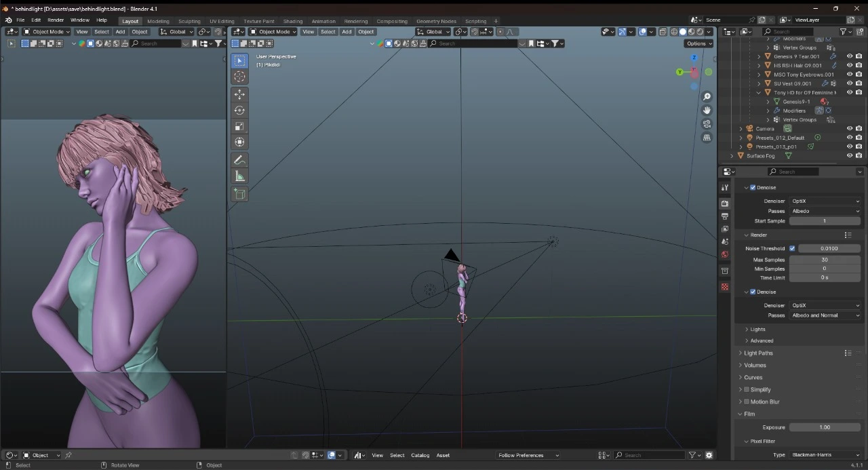Expand the Light Paths panel
Viewport: 868px width, 470px height.
point(758,353)
